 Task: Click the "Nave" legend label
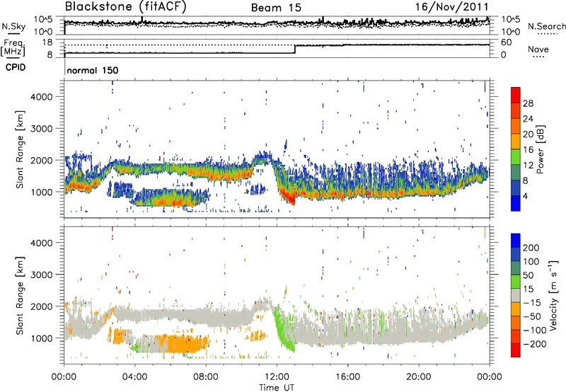[x=538, y=49]
